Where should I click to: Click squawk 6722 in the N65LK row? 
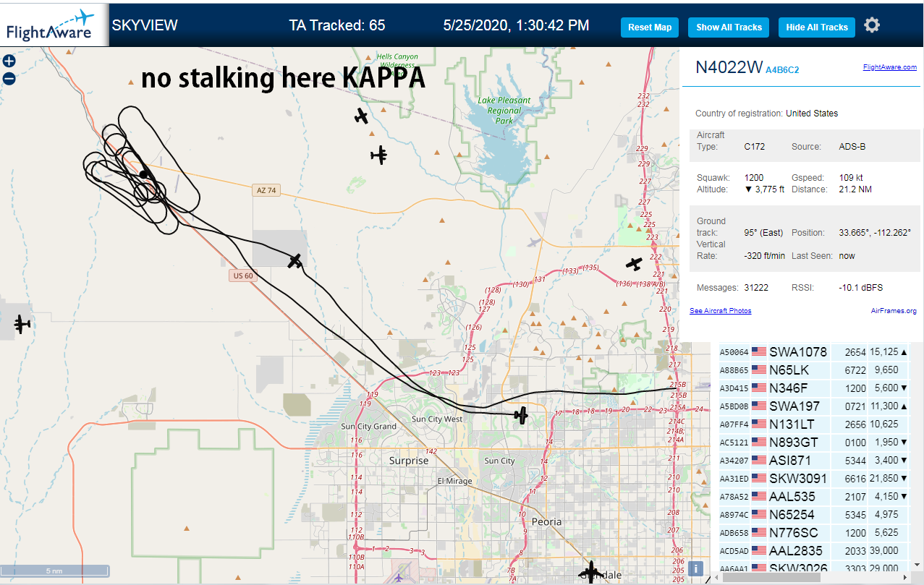tap(855, 370)
